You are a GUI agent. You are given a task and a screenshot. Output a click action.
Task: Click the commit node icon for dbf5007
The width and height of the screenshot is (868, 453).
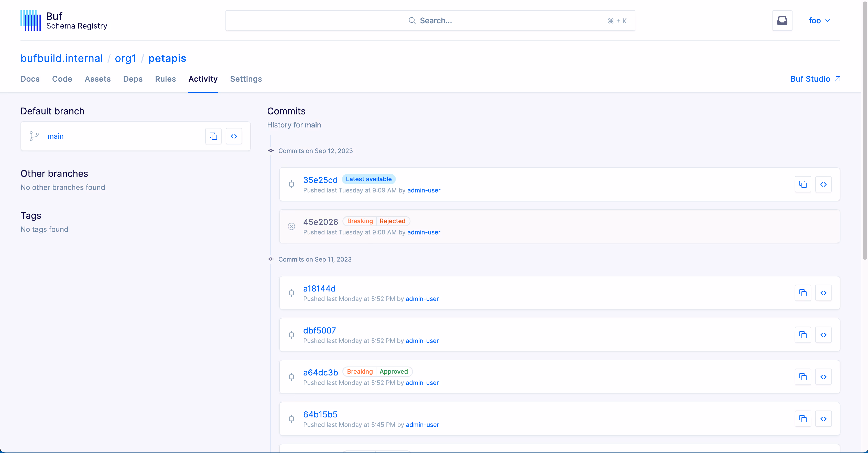pyautogui.click(x=291, y=335)
